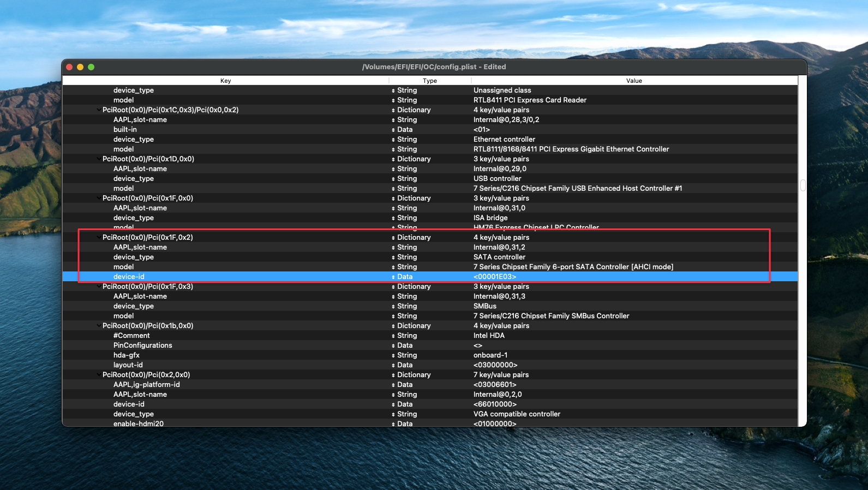
Task: Open type selector for selected device-id row
Action: (393, 277)
